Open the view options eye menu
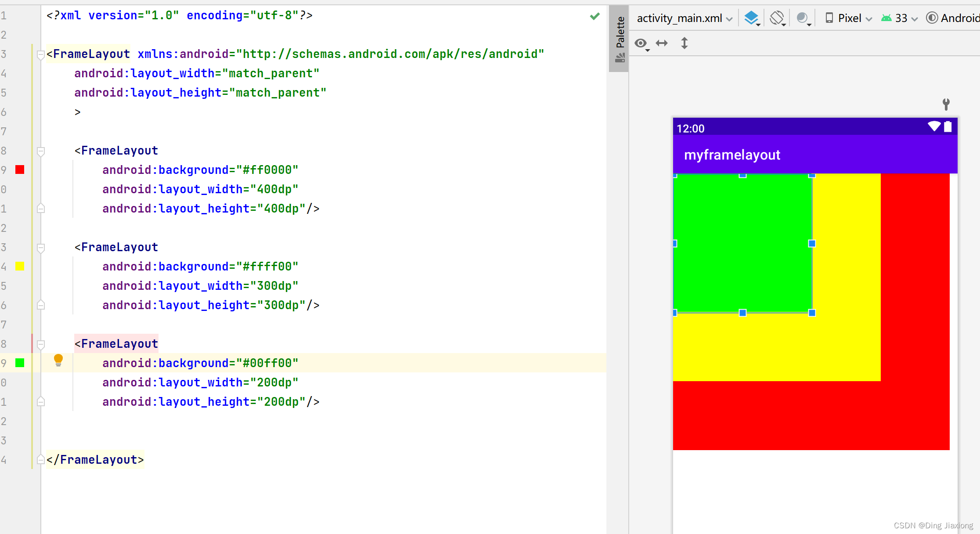The height and width of the screenshot is (534, 980). [641, 43]
